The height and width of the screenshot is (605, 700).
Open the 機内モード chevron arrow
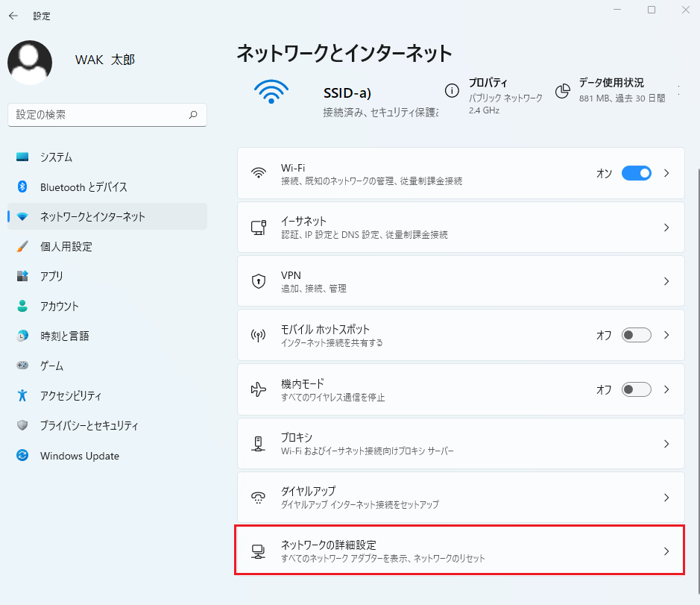pyautogui.click(x=666, y=389)
